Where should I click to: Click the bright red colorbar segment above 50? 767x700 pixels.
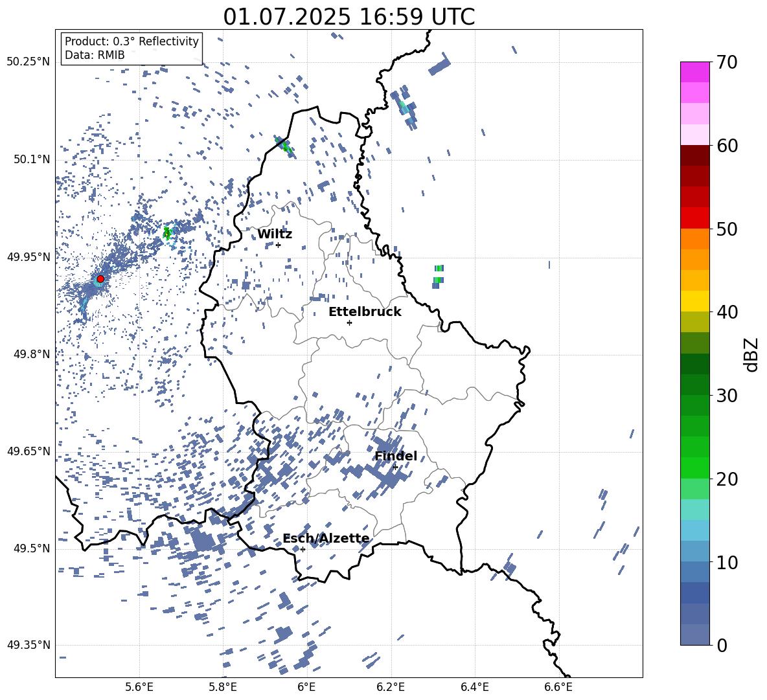pyautogui.click(x=694, y=218)
